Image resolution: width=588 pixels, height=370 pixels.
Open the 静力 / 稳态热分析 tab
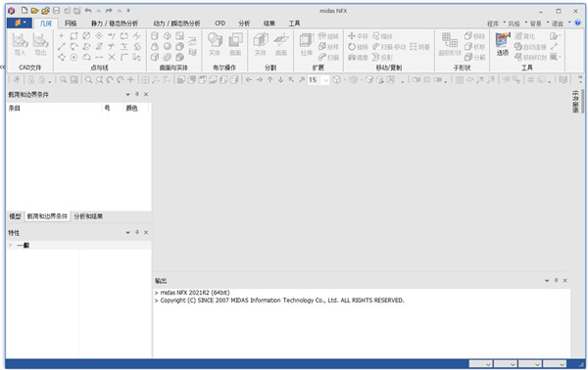click(x=115, y=23)
